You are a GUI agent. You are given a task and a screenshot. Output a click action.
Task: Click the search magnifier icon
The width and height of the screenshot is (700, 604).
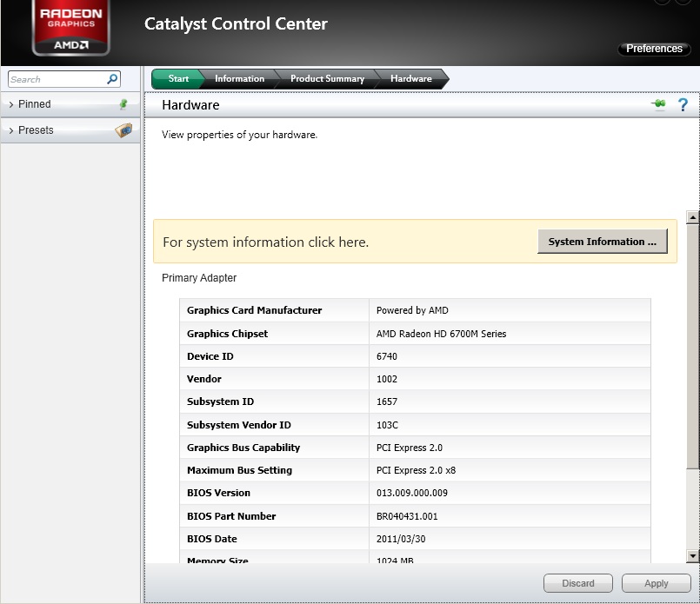click(x=112, y=79)
